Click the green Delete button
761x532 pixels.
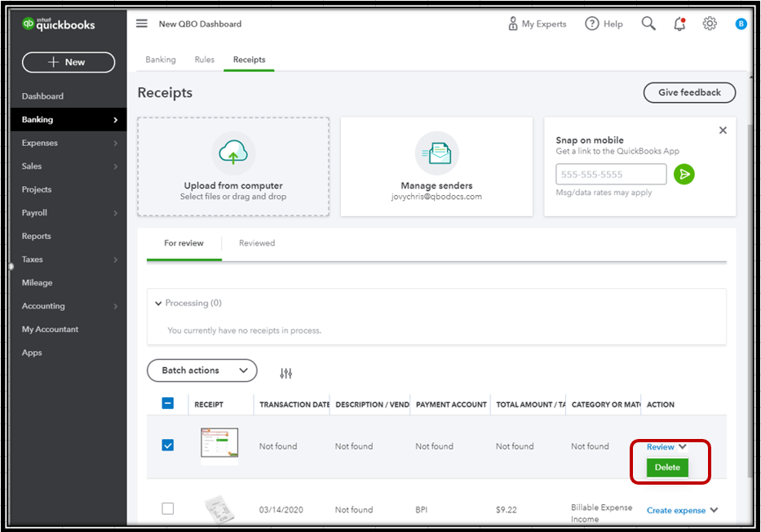667,468
